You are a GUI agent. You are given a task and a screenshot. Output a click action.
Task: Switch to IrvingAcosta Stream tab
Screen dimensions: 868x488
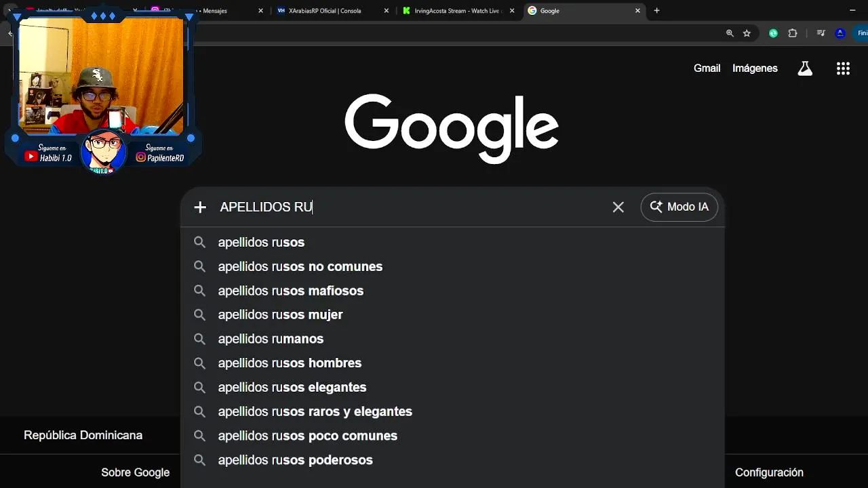coord(458,11)
